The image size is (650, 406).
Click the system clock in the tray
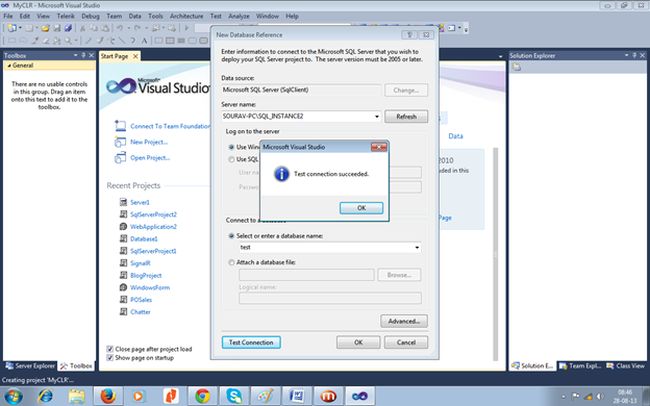point(624,396)
